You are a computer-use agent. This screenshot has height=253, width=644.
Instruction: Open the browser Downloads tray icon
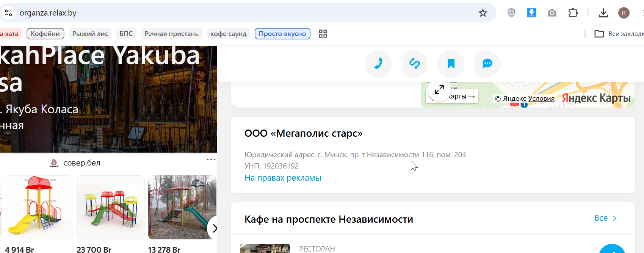pyautogui.click(x=603, y=13)
